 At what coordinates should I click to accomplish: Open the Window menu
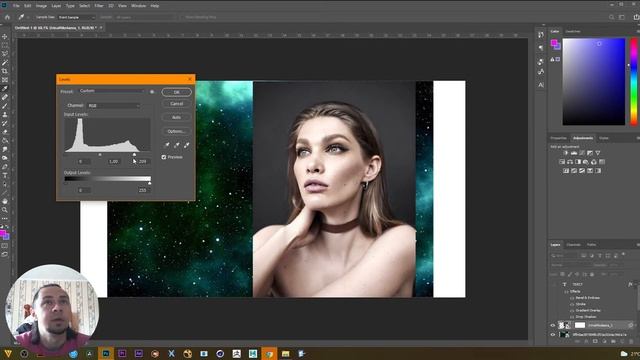138,6
